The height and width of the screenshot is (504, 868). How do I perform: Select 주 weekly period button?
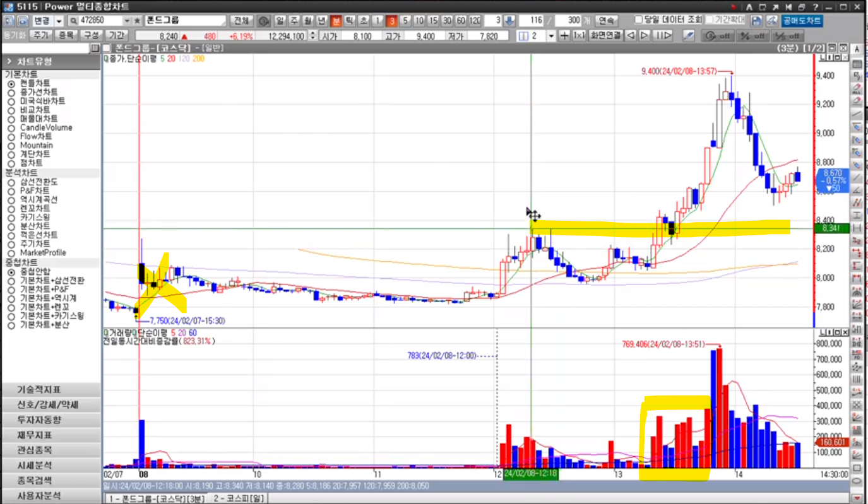294,21
